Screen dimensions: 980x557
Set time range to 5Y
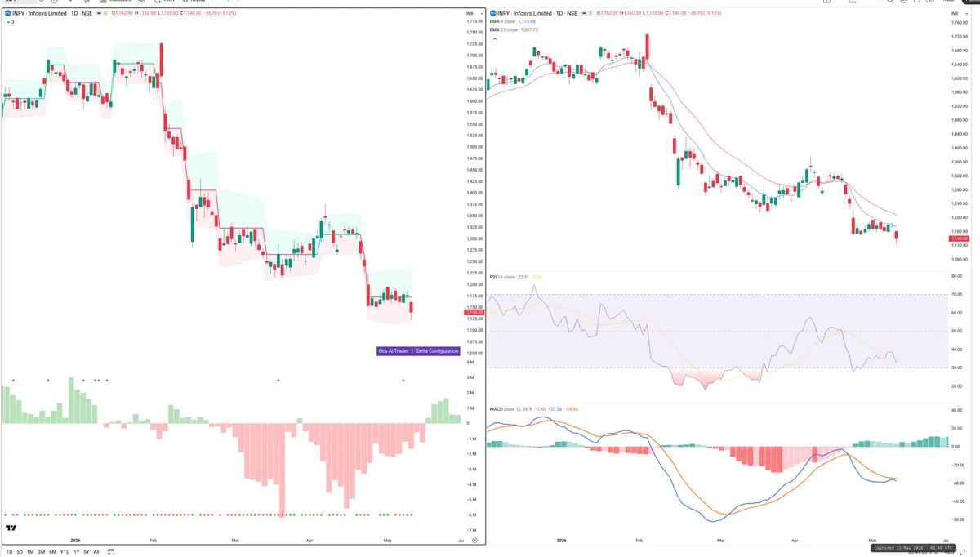point(87,552)
